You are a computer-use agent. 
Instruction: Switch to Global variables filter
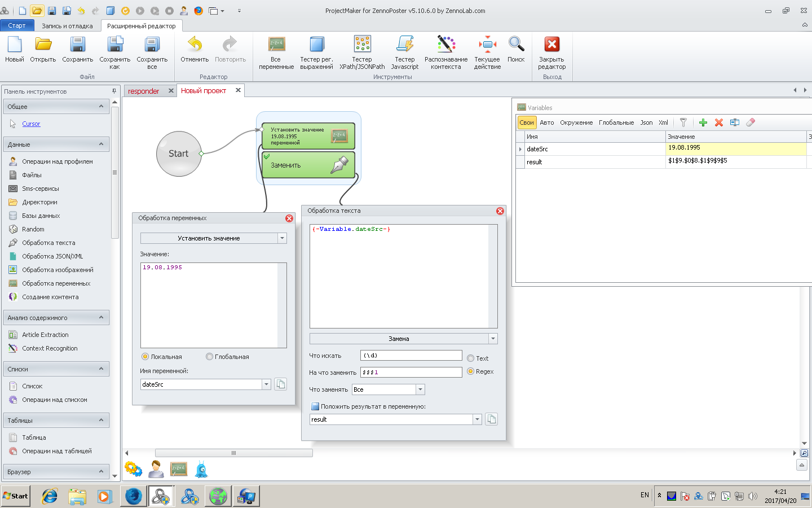pyautogui.click(x=616, y=122)
